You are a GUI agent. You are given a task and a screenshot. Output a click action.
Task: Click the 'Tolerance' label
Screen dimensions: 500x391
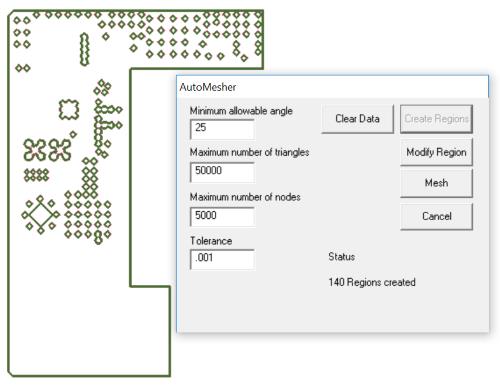pyautogui.click(x=211, y=241)
